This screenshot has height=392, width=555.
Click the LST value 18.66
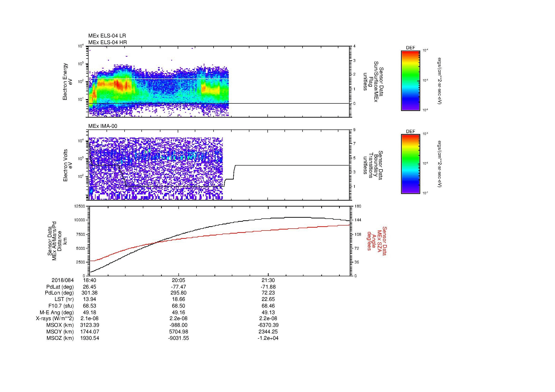coord(178,299)
